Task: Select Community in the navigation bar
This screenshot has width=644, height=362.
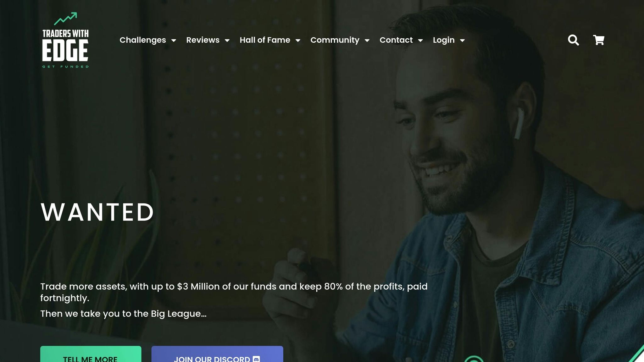Action: point(335,40)
